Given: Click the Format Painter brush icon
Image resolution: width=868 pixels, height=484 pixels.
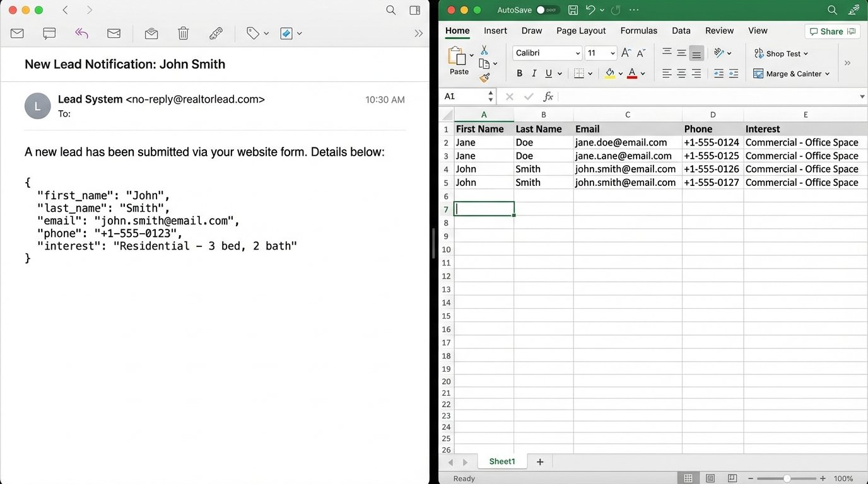Looking at the screenshot, I should pos(484,78).
